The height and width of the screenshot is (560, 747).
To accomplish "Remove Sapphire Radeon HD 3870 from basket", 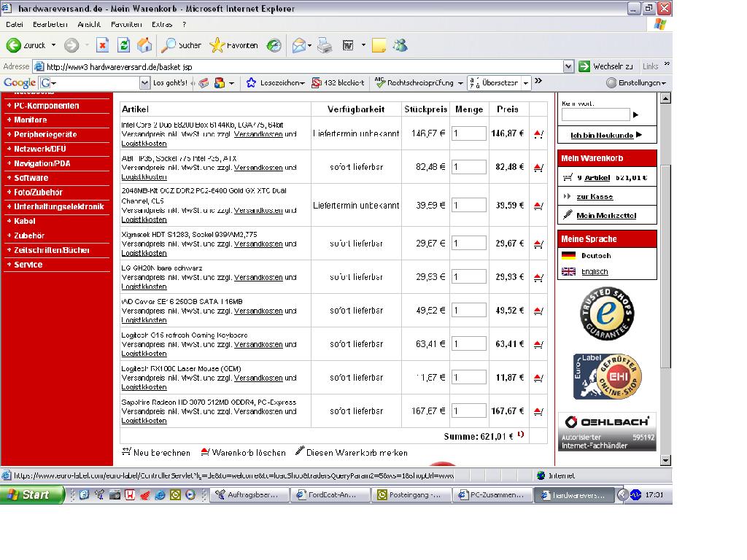I will point(538,411).
